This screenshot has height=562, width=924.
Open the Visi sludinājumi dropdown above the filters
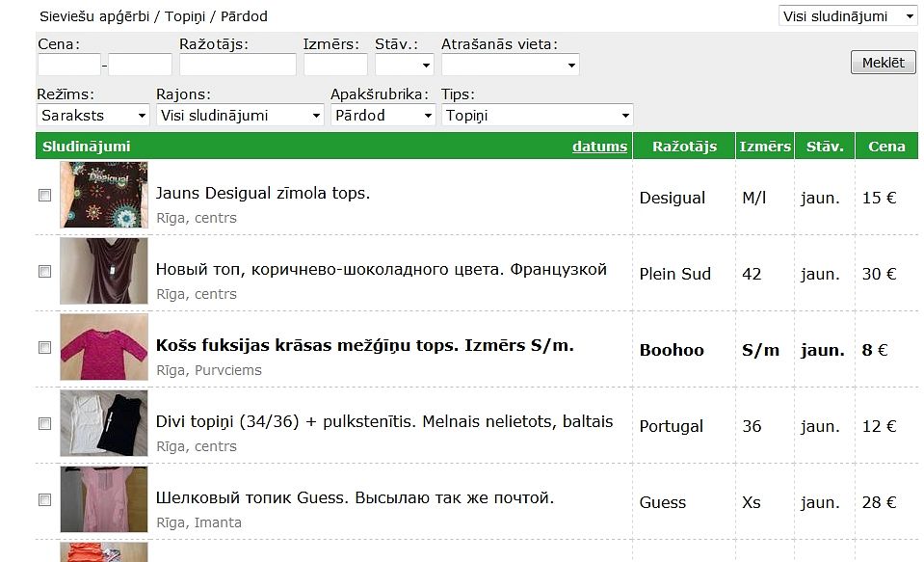pos(848,16)
